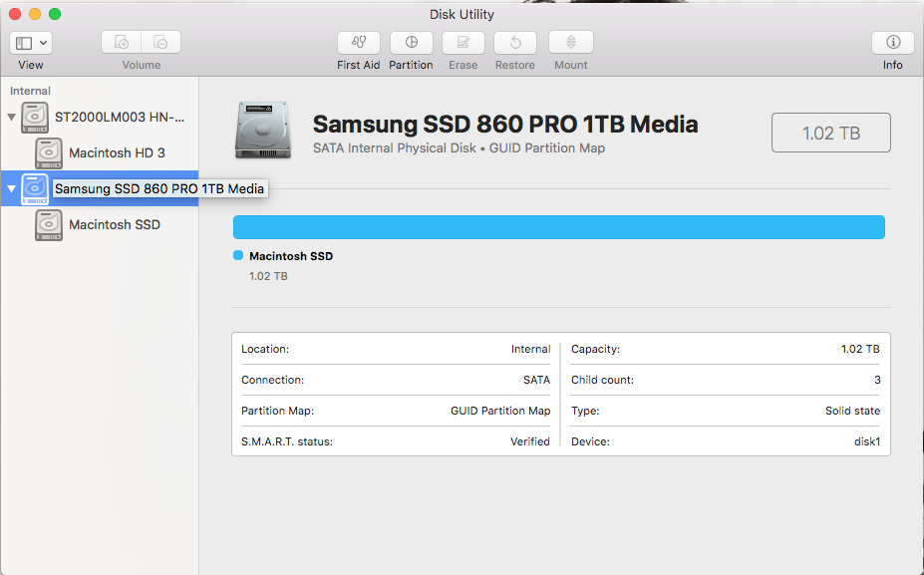
Task: Click the Macintosh SSD sidebar drive icon
Action: pos(48,224)
